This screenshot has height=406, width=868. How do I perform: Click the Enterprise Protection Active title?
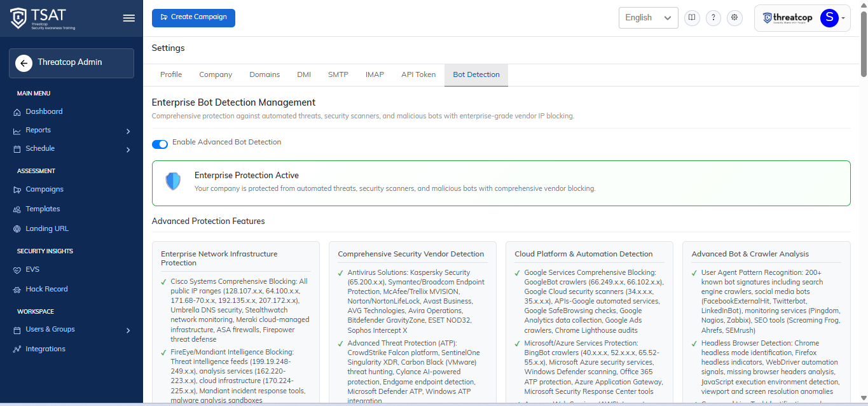pos(247,175)
